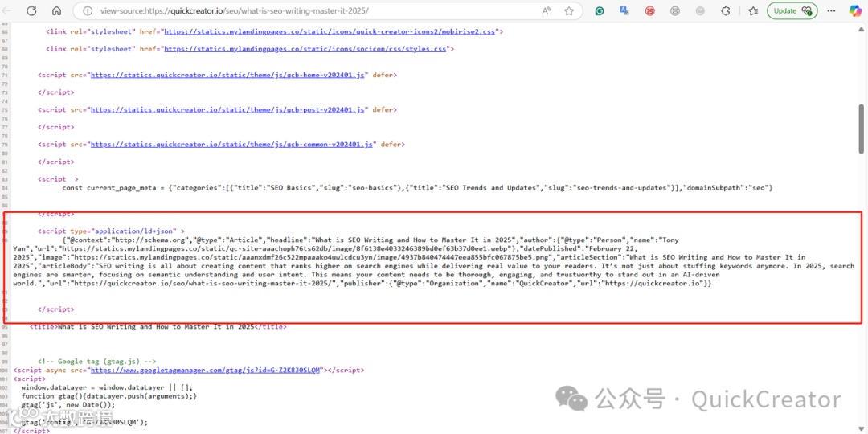The height and width of the screenshot is (434, 868).
Task: Click the 'window.dataLayer = window.dataLayer' line
Action: pos(107,388)
